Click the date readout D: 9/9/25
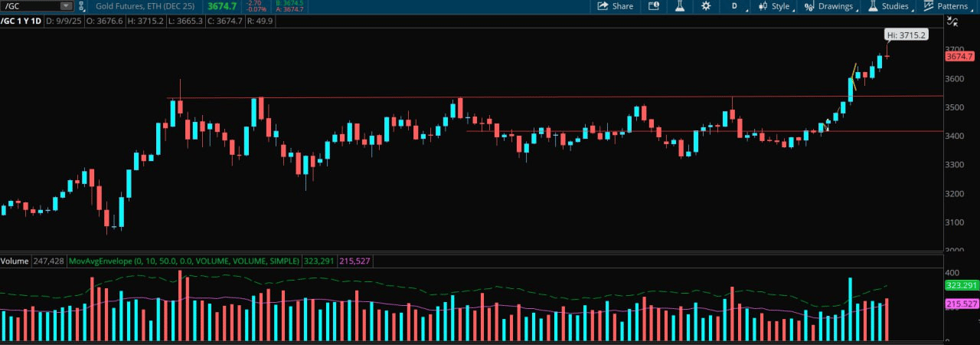 click(x=63, y=21)
